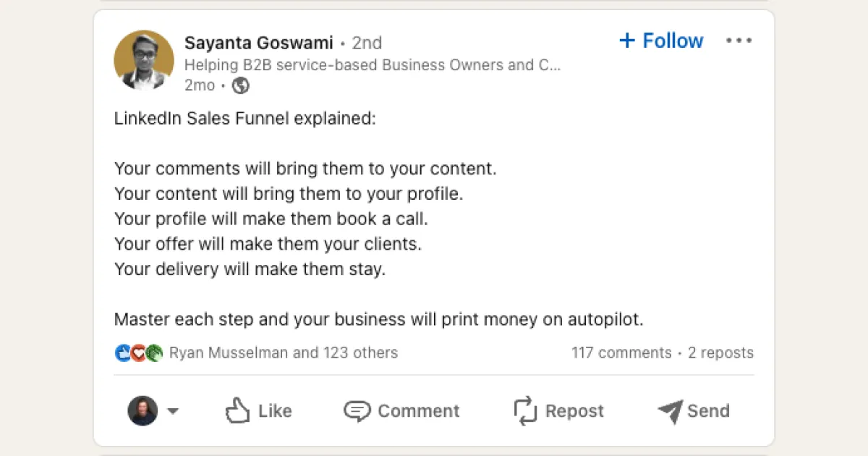Image resolution: width=868 pixels, height=456 pixels.
Task: View the 2 reposts
Action: (720, 352)
